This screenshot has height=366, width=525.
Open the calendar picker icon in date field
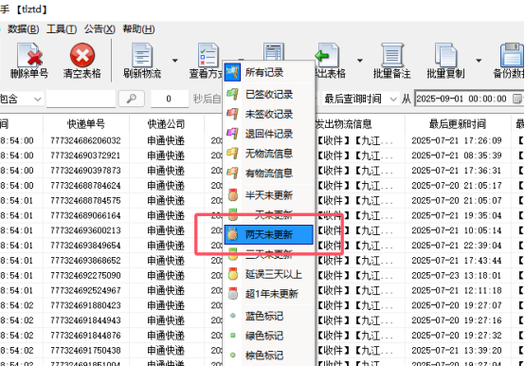(x=517, y=99)
